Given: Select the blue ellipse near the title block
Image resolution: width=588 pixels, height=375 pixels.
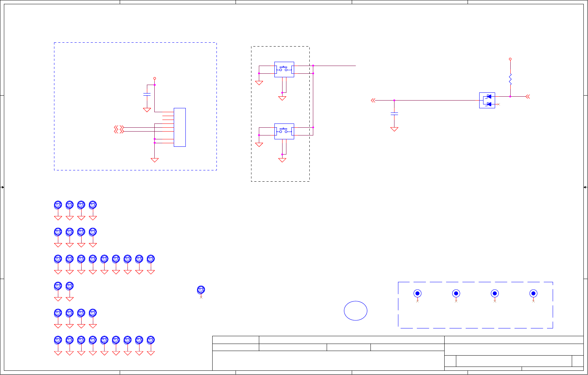Looking at the screenshot, I should click(x=356, y=311).
